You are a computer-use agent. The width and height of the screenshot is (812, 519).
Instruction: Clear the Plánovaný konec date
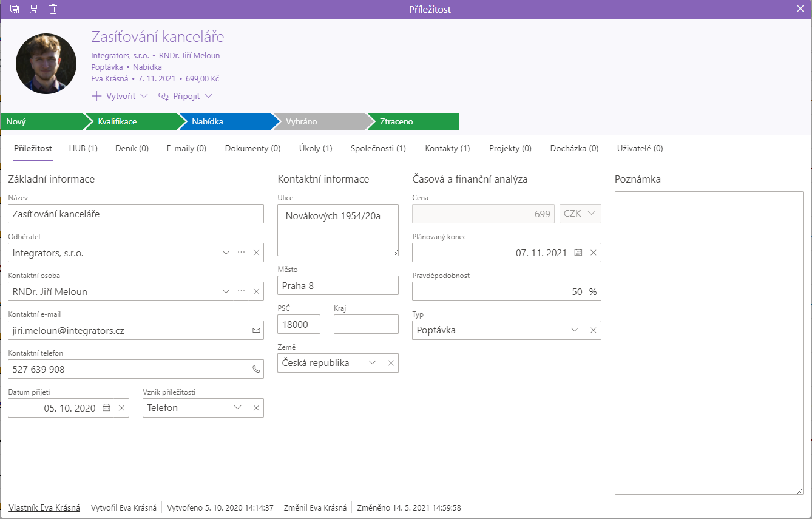click(594, 253)
